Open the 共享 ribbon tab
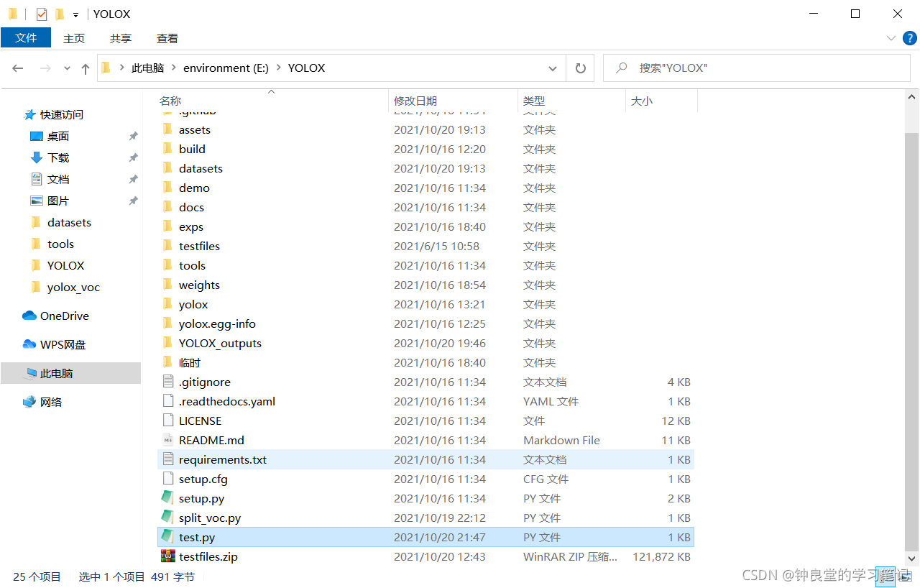Image resolution: width=920 pixels, height=588 pixels. coord(121,38)
